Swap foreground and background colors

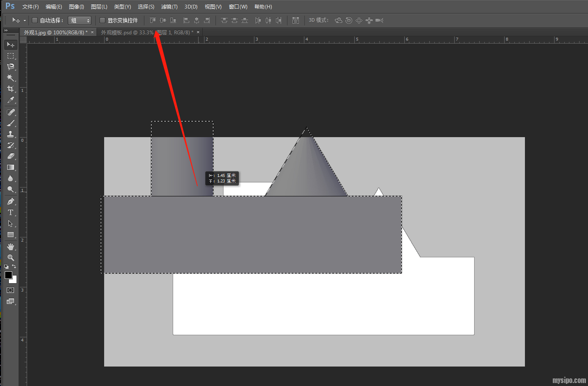[14, 267]
